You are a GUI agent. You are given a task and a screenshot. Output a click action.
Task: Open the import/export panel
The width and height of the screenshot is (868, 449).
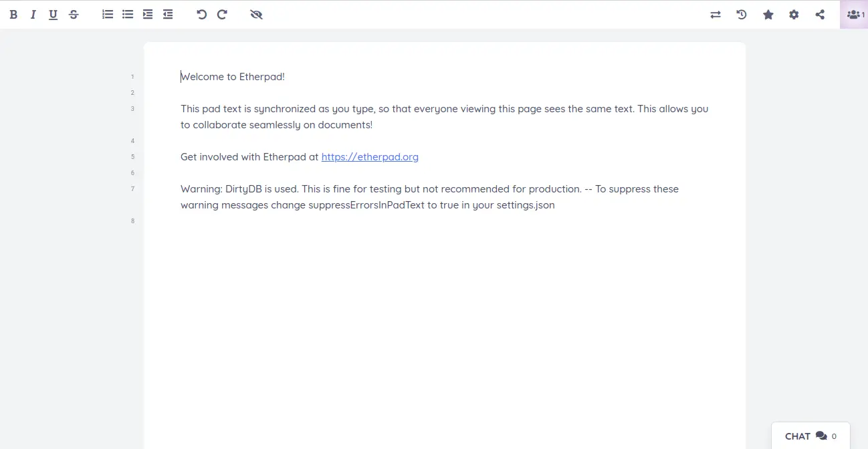pyautogui.click(x=716, y=14)
